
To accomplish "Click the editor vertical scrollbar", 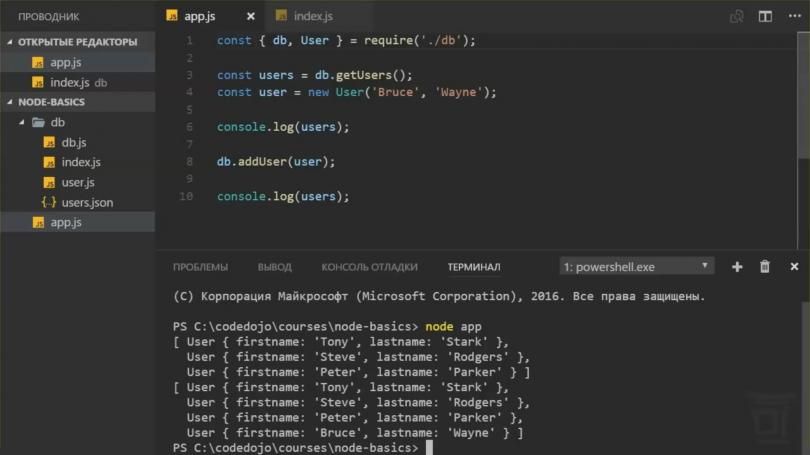I will click(x=804, y=96).
